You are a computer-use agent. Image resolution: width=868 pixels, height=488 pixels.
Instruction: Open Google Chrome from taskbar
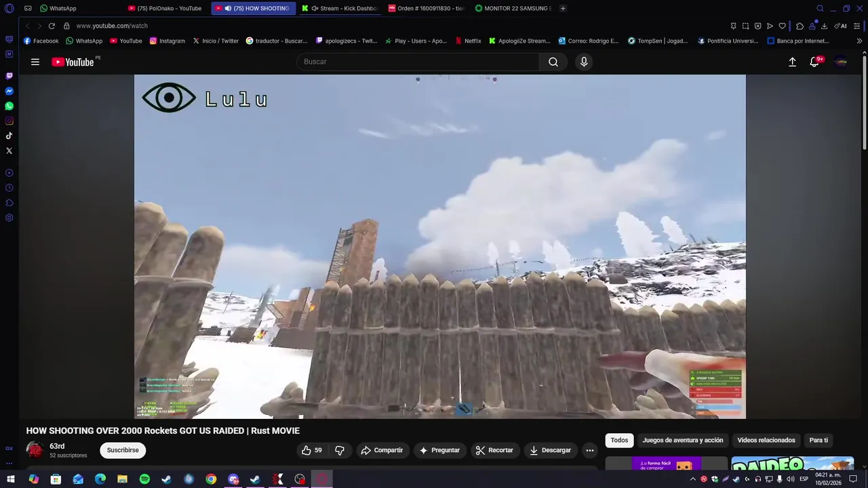coord(211,479)
